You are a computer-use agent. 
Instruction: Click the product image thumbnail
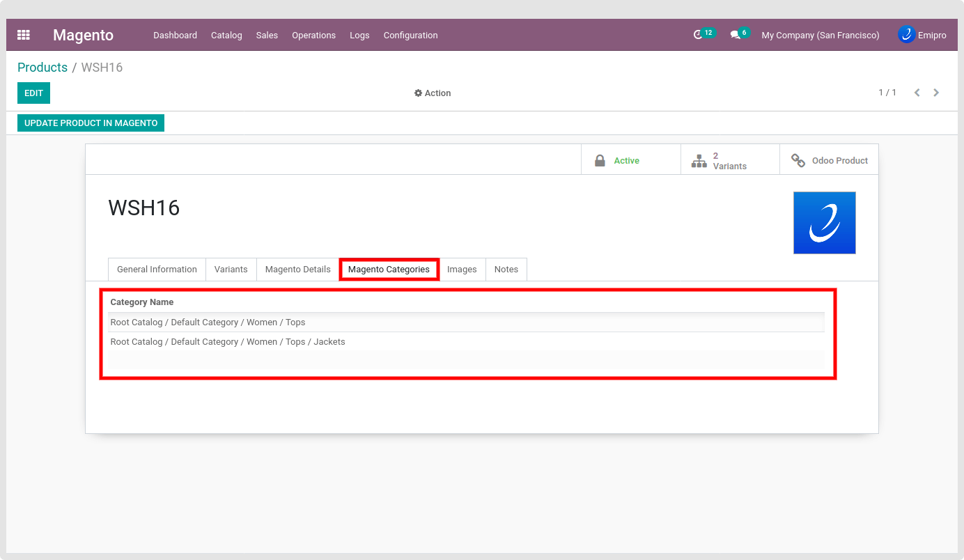(x=825, y=223)
